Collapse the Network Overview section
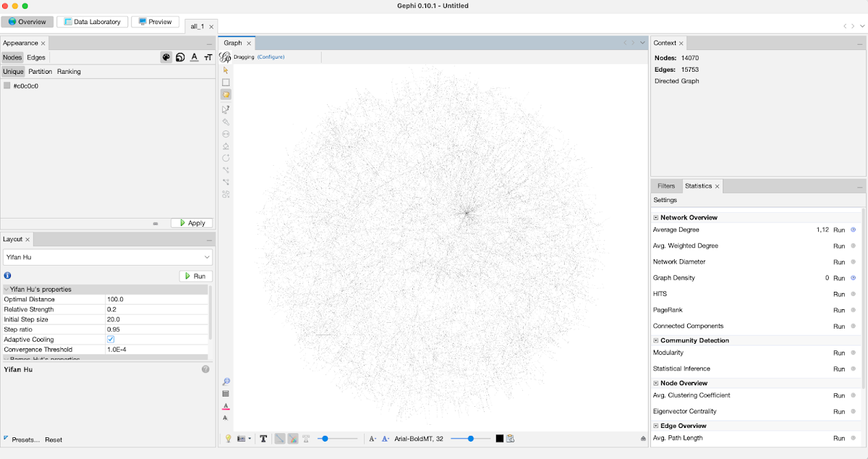The image size is (868, 459). pos(655,217)
